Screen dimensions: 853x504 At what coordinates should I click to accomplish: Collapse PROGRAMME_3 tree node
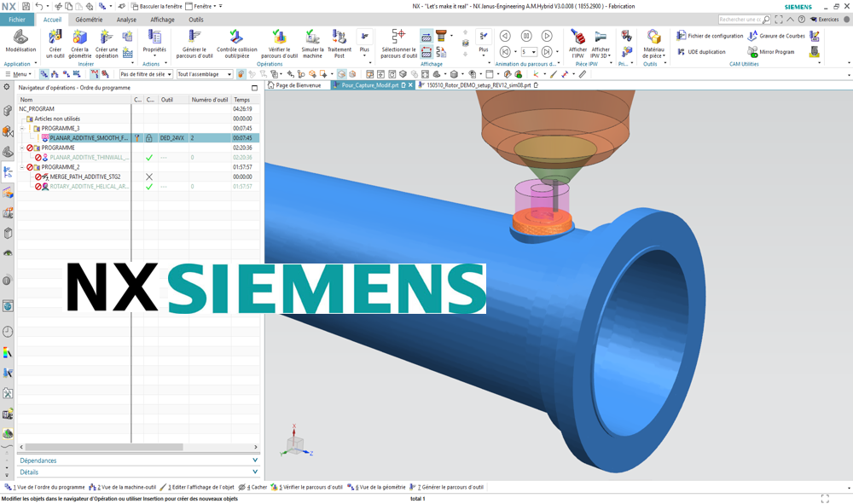coord(22,128)
